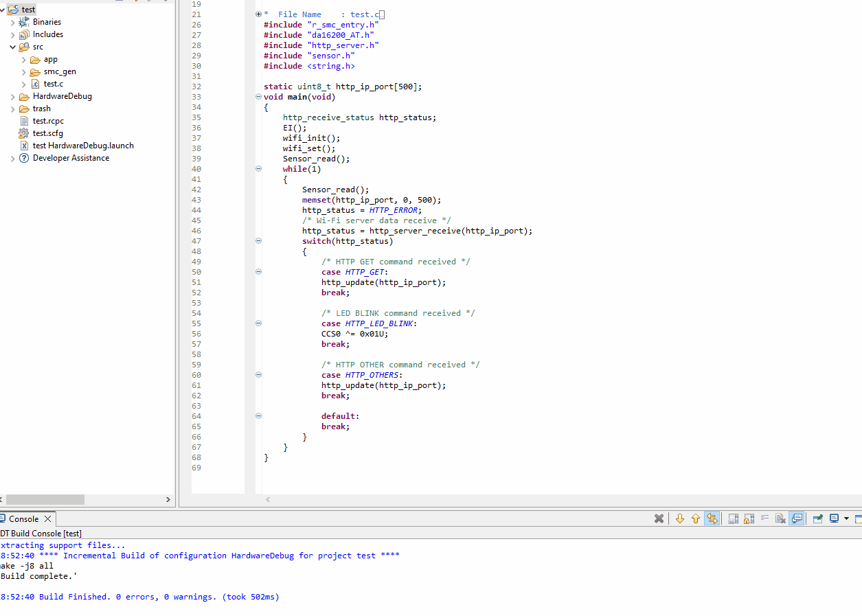Collapse the switch statement fold marker

point(258,241)
